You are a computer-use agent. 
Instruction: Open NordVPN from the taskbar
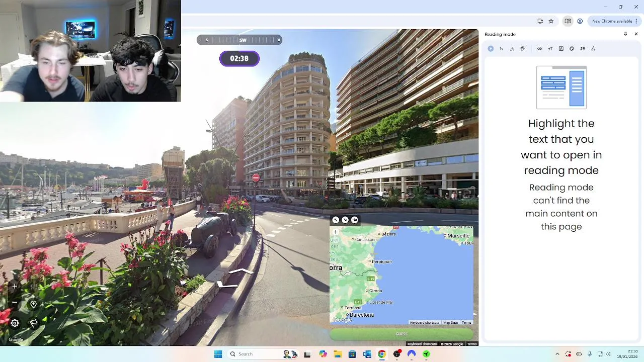click(x=412, y=354)
